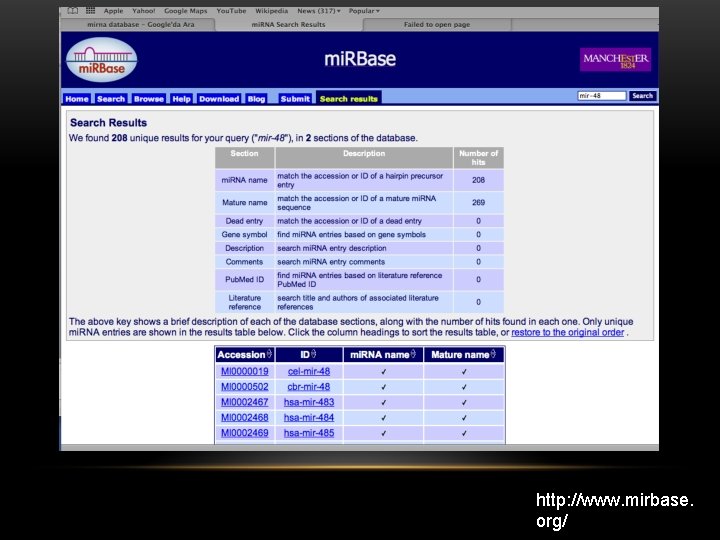Switch to mirna database Google browser tab
The width and height of the screenshot is (720, 540).
(x=141, y=24)
